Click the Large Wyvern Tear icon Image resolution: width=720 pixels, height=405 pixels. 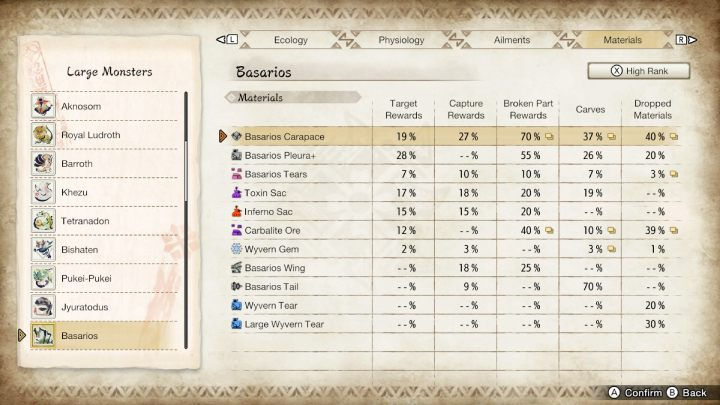tap(236, 324)
